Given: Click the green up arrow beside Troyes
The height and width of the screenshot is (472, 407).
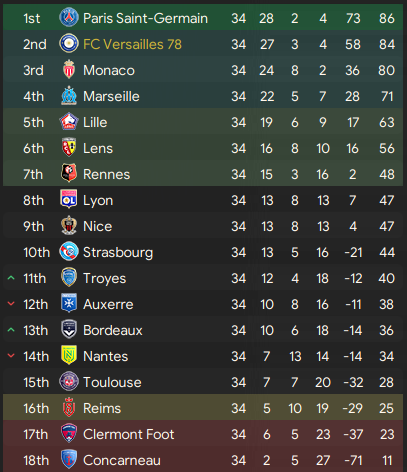Looking at the screenshot, I should pos(11,278).
